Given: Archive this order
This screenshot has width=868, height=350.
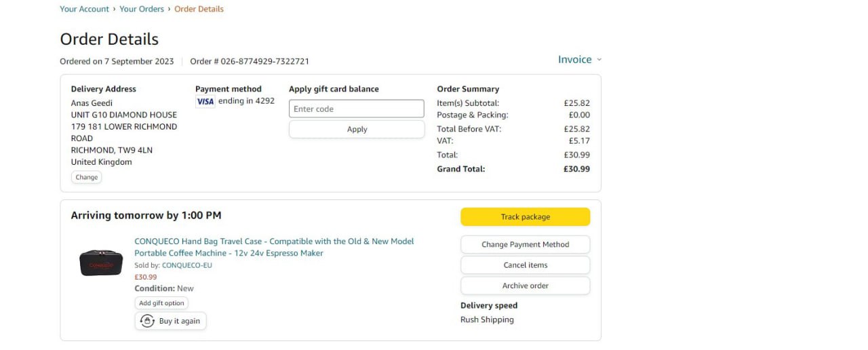Looking at the screenshot, I should (525, 286).
